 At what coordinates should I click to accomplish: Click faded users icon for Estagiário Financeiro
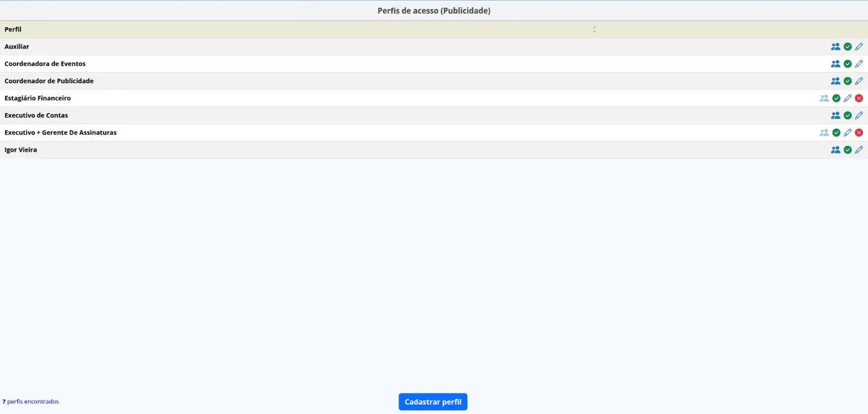click(x=824, y=98)
